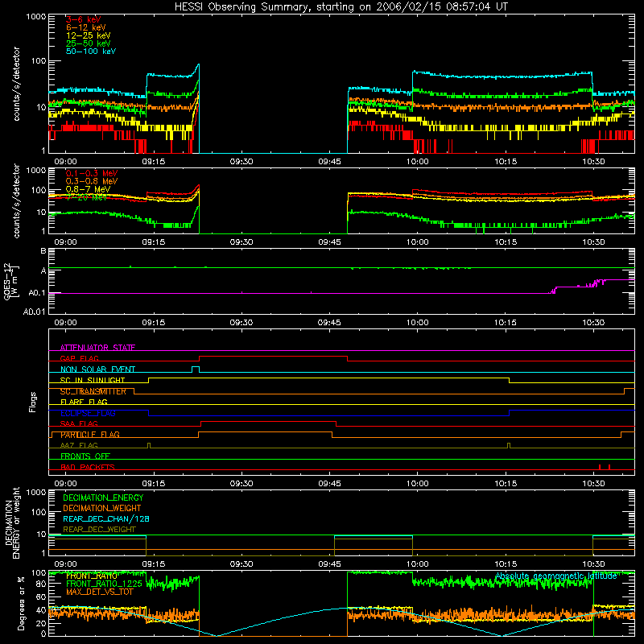Click the REAR_DEC_WEIGHT legend label
This screenshot has height=644, width=644.
[99, 530]
